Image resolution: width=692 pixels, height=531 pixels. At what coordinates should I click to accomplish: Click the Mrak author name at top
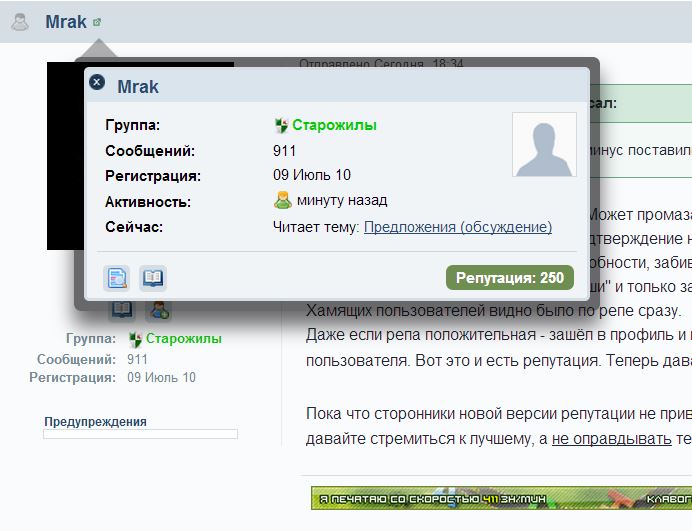66,22
